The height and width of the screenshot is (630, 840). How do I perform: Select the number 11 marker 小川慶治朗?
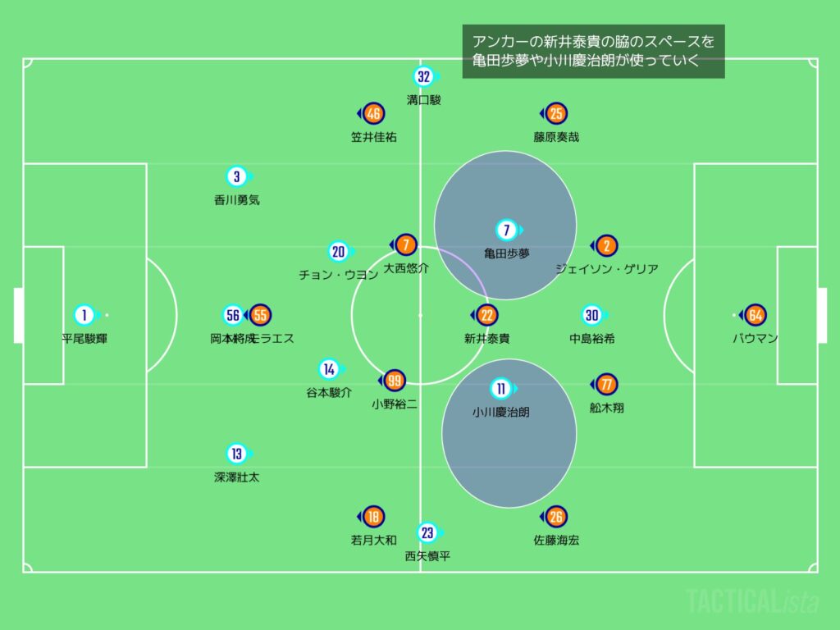pyautogui.click(x=500, y=389)
